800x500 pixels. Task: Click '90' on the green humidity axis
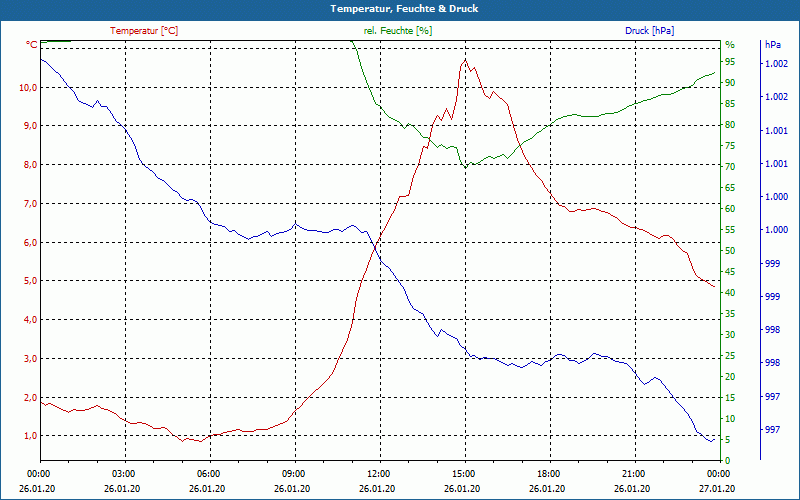[730, 83]
